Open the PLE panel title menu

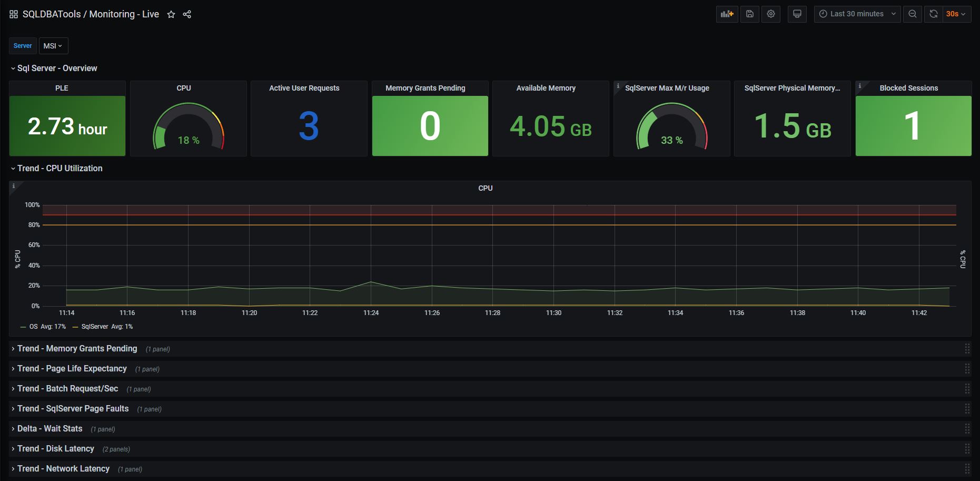[62, 88]
